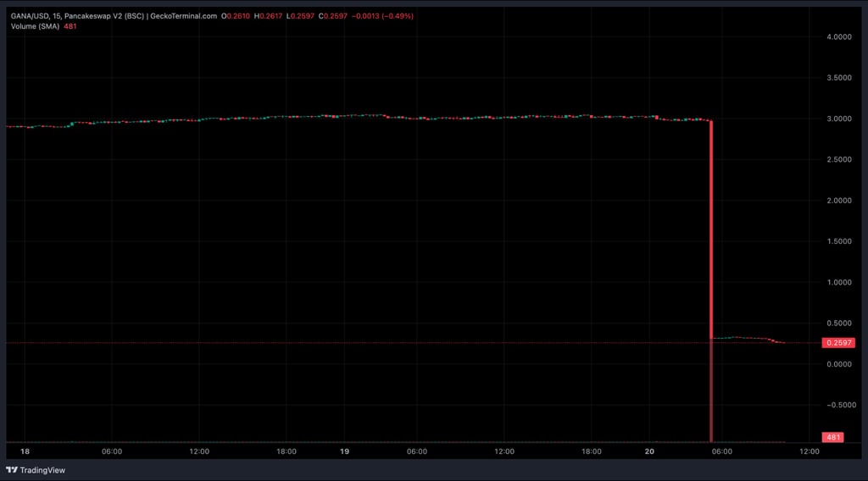Open the TradingView link text
The width and height of the screenshot is (868, 481).
(42, 470)
